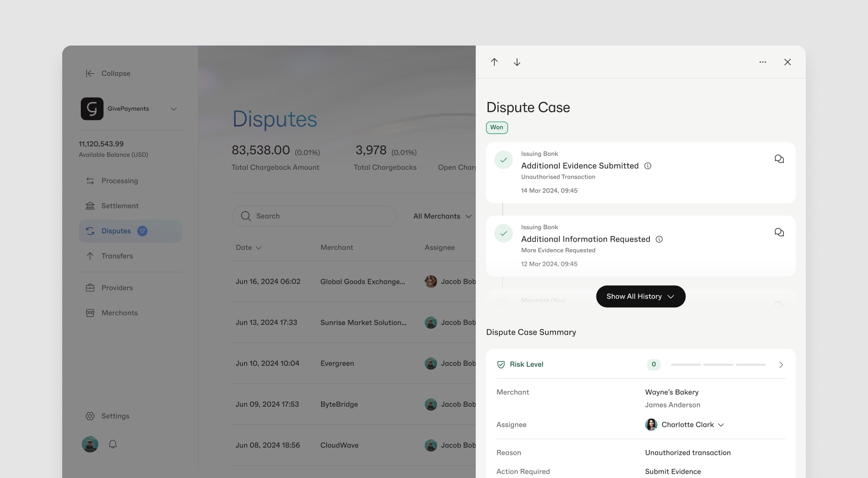Click the CloudWave merchant cell
This screenshot has height=478, width=868.
click(339, 446)
